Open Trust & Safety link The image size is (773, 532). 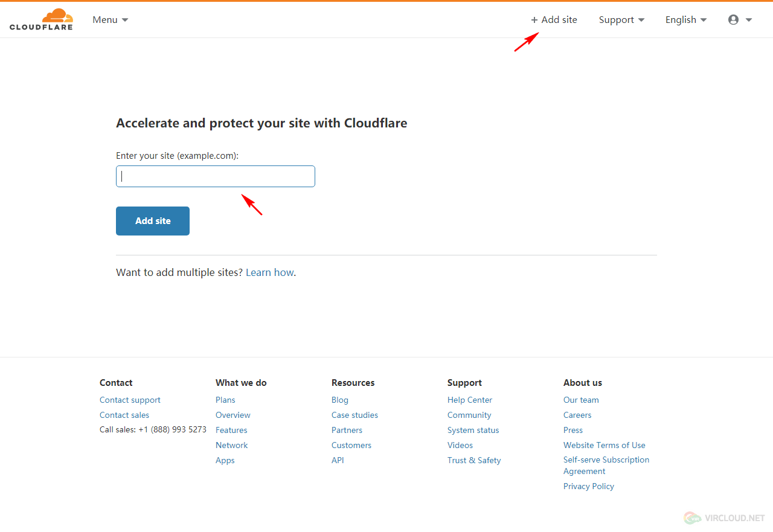click(474, 460)
